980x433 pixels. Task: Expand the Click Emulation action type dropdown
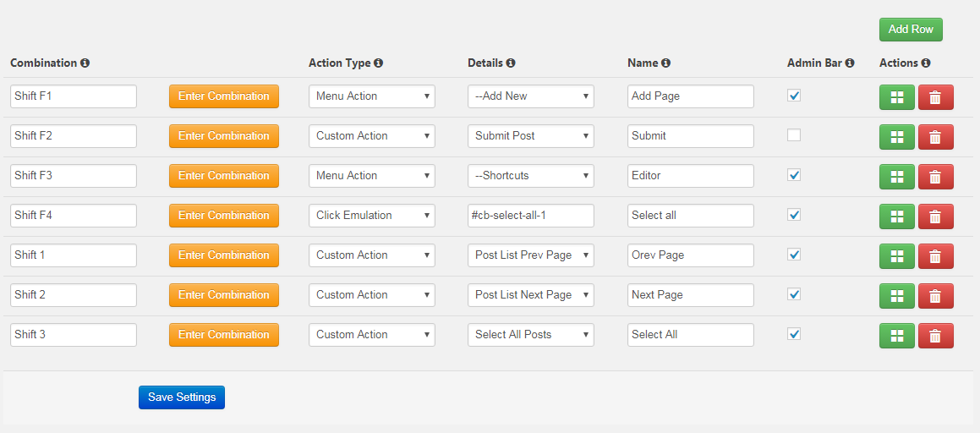tap(371, 216)
